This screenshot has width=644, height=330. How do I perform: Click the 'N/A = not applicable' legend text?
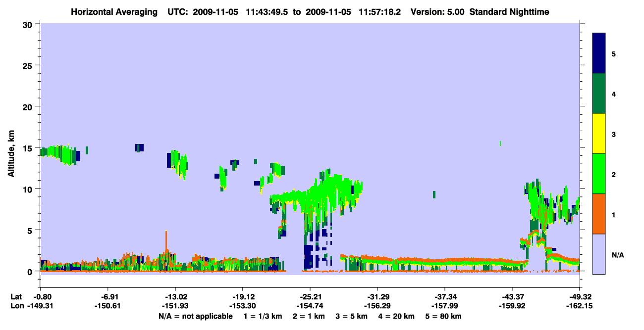coord(195,316)
